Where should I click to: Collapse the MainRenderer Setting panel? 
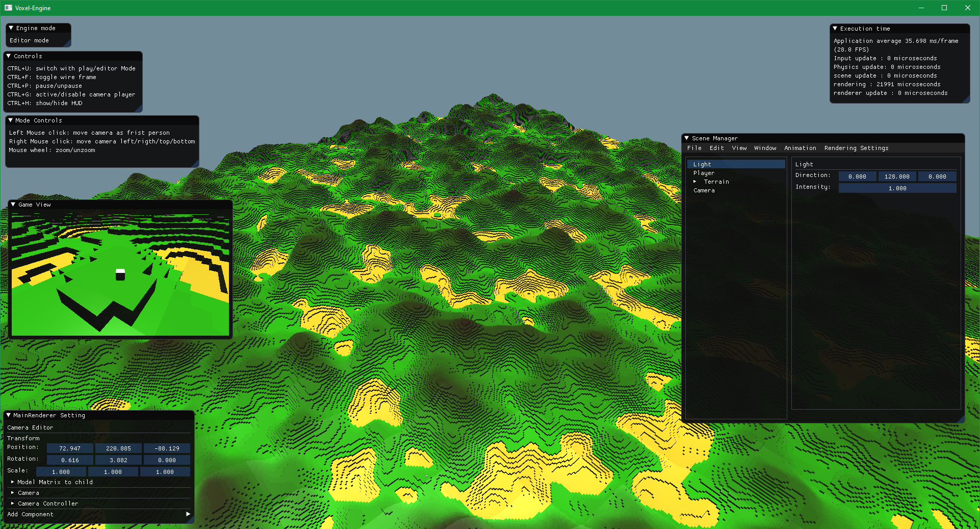point(9,415)
